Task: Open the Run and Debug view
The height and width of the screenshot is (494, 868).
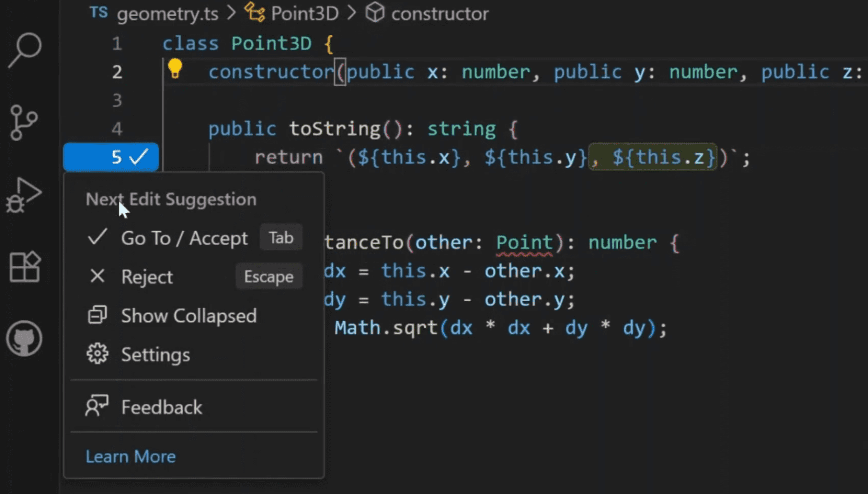Action: coord(23,195)
